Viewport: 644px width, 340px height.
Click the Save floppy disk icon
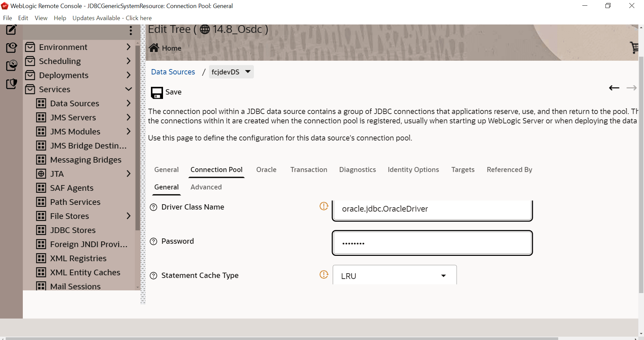(157, 93)
